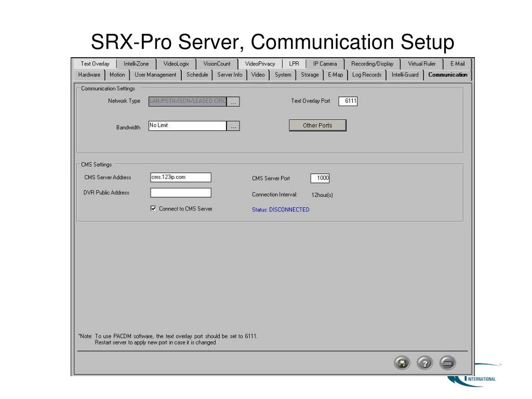Open the Log Records tab
Viewport: 532px width, 399px height.
point(367,75)
